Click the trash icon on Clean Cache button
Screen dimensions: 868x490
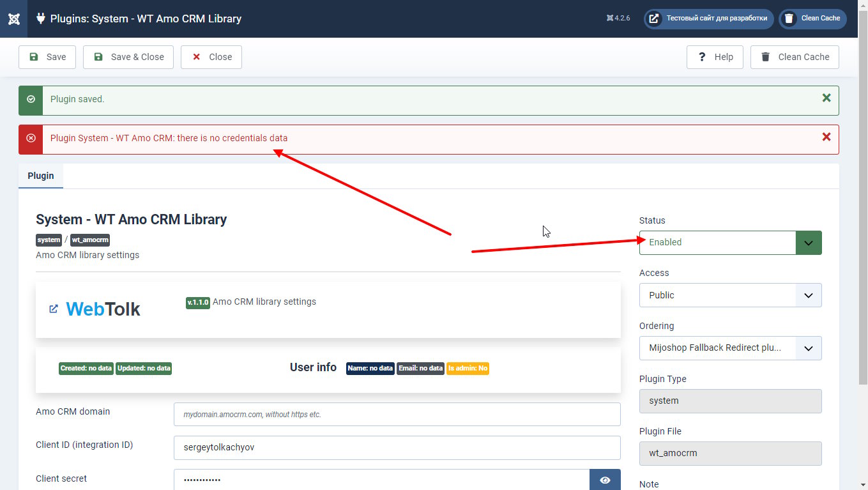[765, 57]
